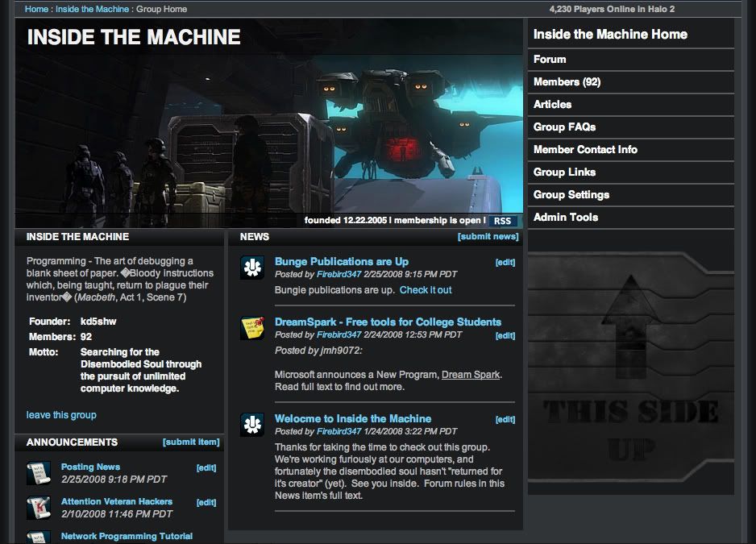Open Forum from the group sidebar
The width and height of the screenshot is (756, 544).
550,60
